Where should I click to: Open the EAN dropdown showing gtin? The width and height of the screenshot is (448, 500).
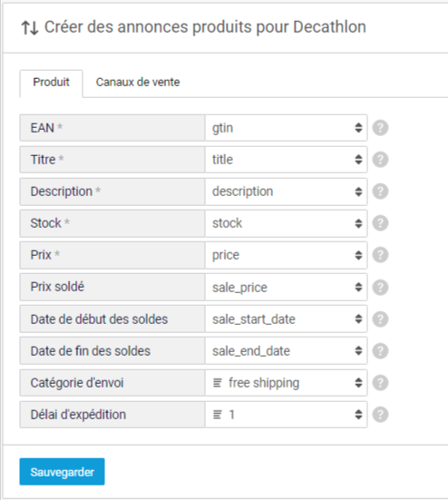point(287,128)
